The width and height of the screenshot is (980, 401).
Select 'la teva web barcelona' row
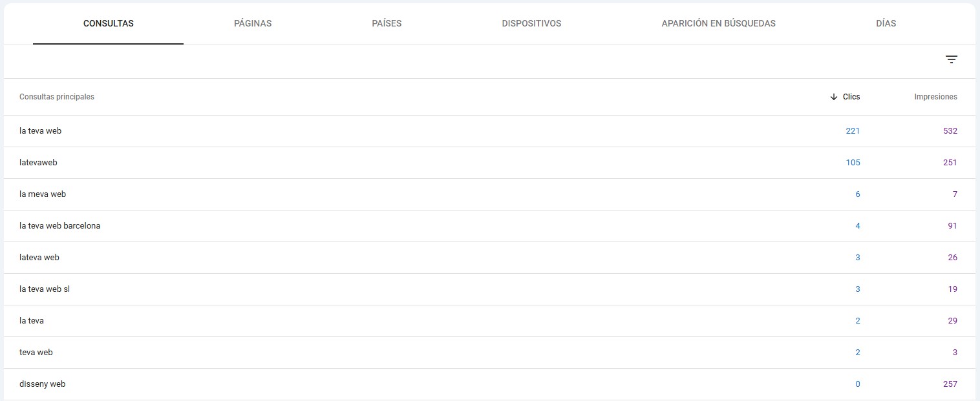[x=59, y=226]
